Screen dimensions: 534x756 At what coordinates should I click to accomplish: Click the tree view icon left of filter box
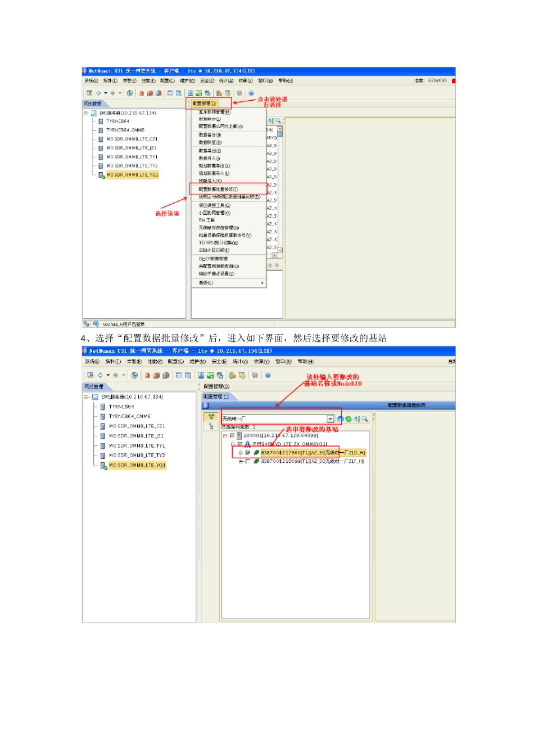(211, 417)
